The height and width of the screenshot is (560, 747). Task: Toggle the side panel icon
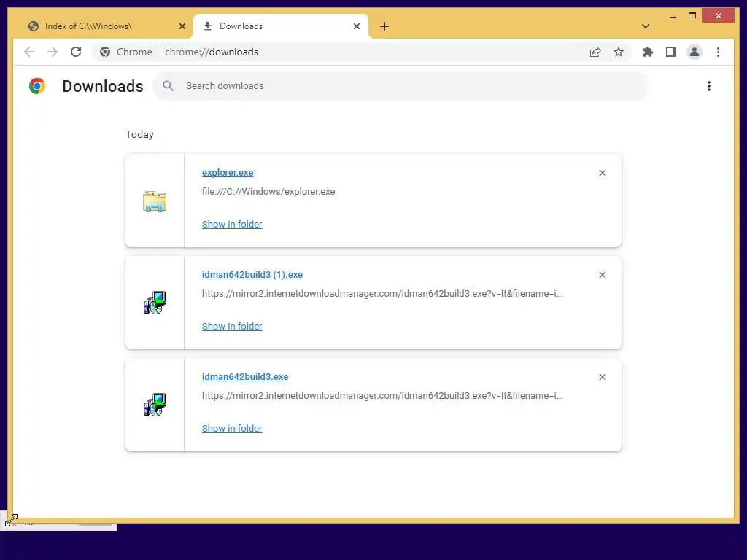coord(671,52)
